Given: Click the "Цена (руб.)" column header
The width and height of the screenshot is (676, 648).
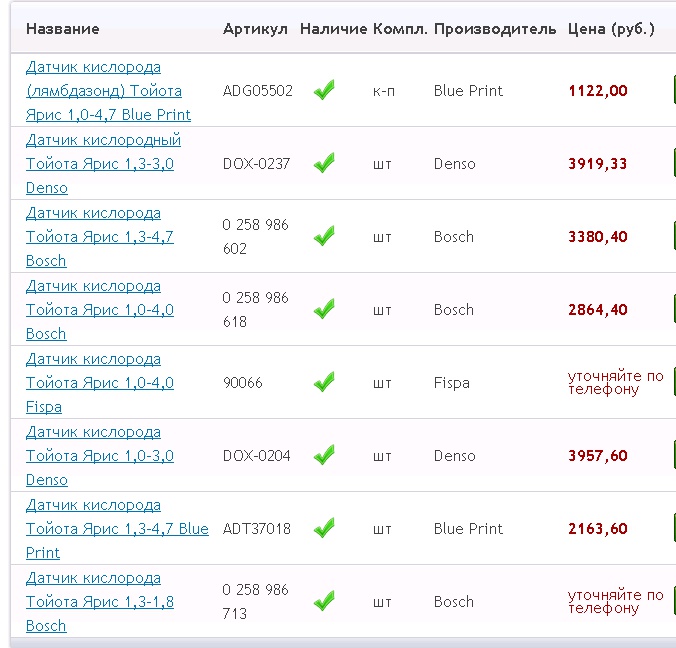Looking at the screenshot, I should 611,29.
